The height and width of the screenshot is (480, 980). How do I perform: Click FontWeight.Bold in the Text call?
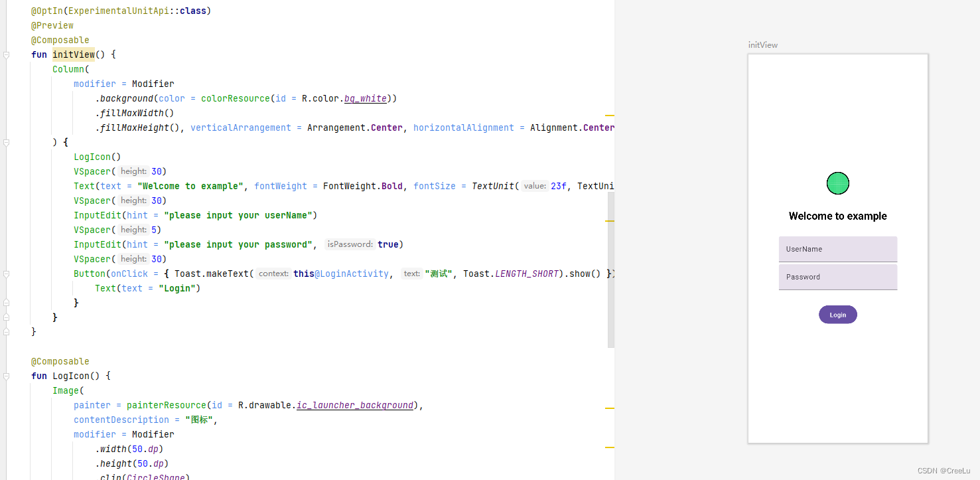coord(363,186)
